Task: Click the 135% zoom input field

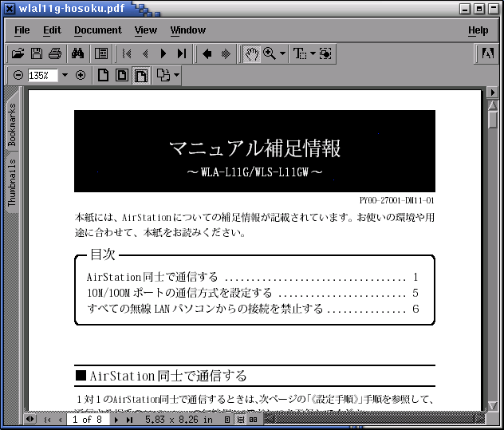Action: click(42, 75)
